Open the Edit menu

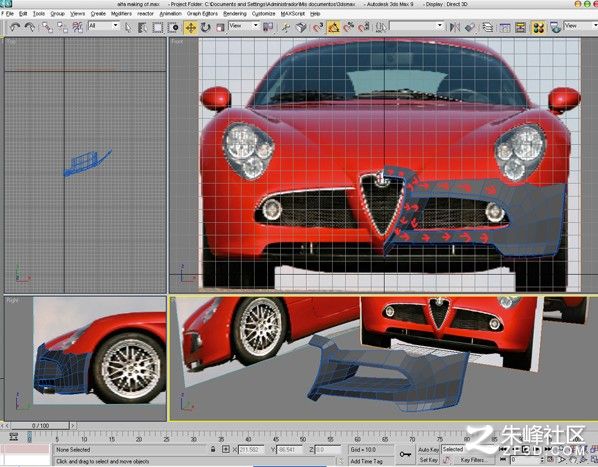23,14
